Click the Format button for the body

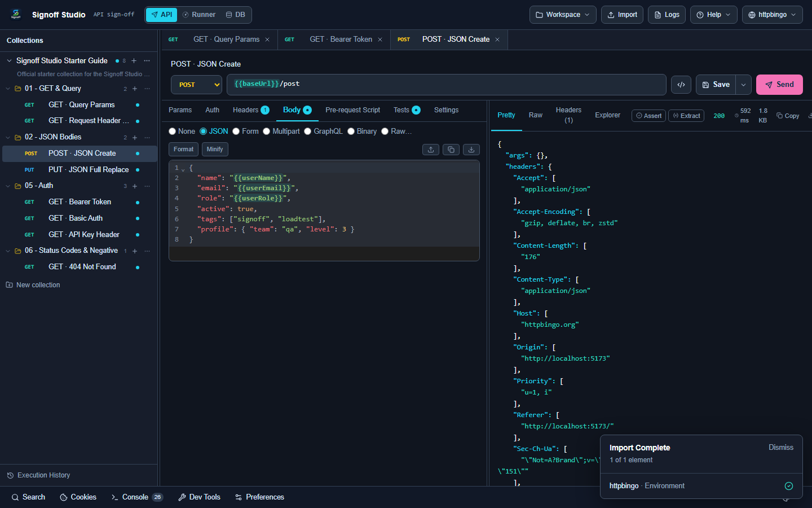tap(184, 150)
